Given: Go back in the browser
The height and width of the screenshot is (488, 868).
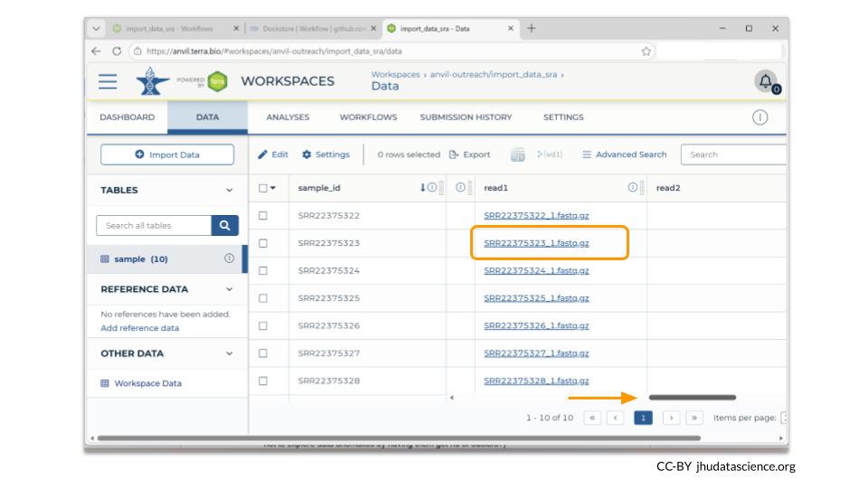Looking at the screenshot, I should pos(97,51).
